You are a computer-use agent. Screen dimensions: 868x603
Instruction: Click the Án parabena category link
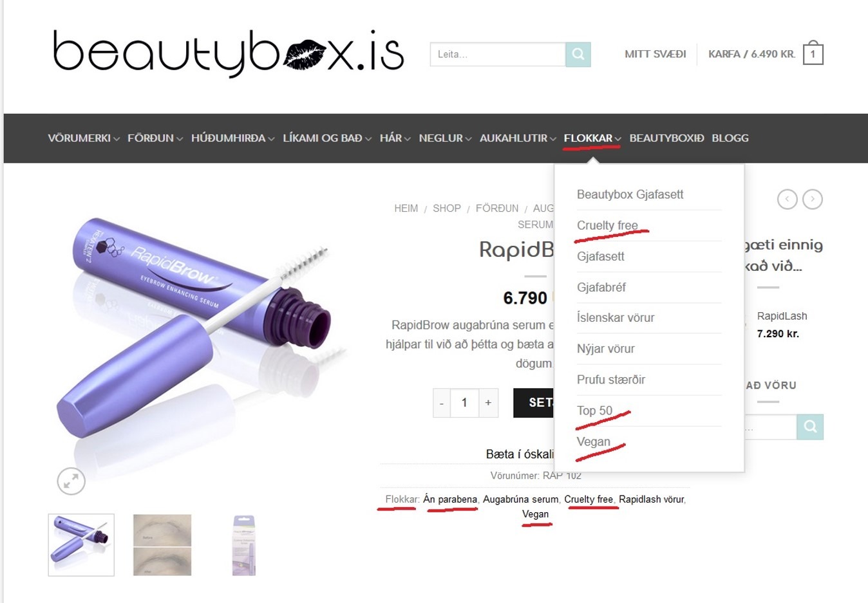pyautogui.click(x=450, y=499)
